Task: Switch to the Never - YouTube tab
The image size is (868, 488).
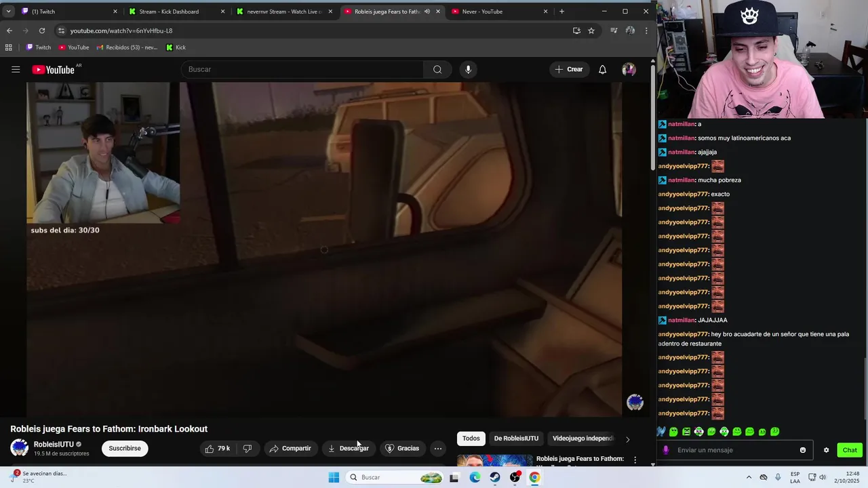Action: click(500, 12)
